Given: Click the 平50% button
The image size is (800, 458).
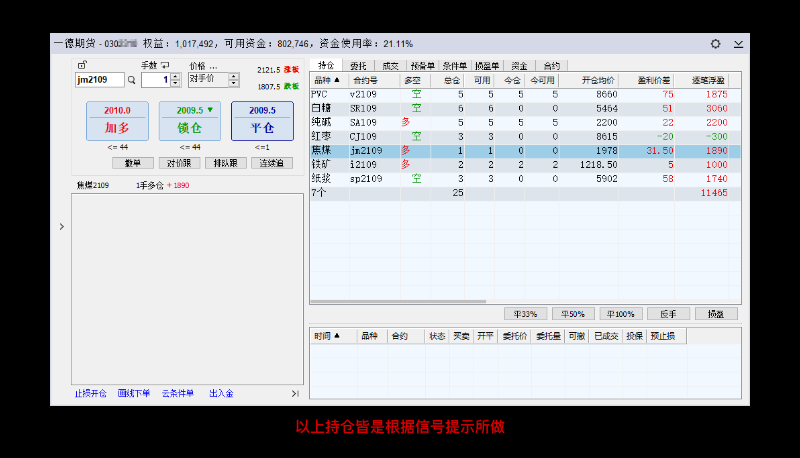Looking at the screenshot, I should tap(573, 313).
